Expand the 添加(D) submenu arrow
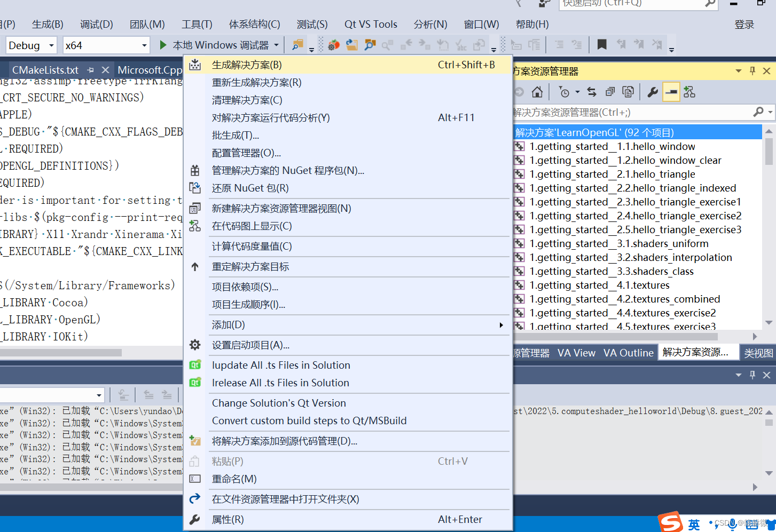776x532 pixels. pos(501,324)
